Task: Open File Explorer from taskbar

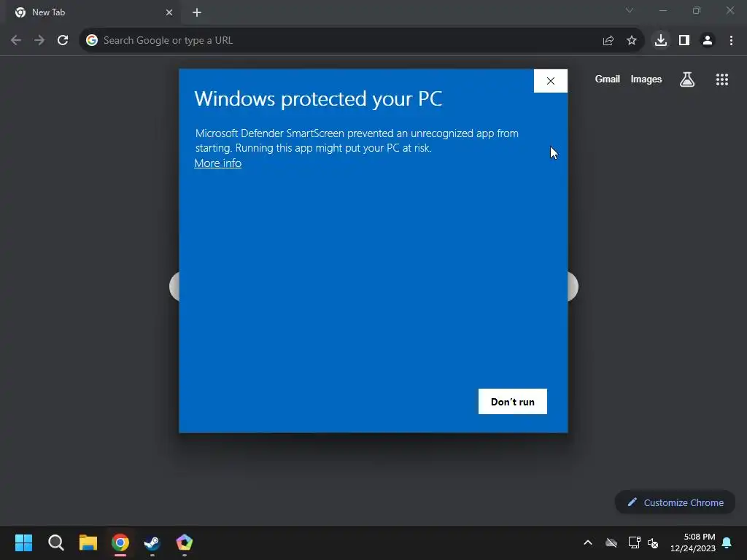Action: tap(88, 542)
